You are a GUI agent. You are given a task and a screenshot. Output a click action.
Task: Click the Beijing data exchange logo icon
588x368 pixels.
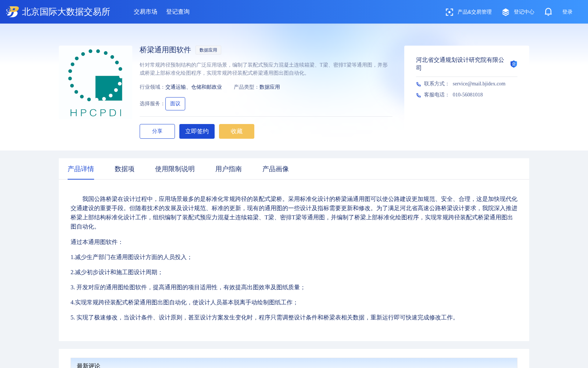pyautogui.click(x=12, y=12)
